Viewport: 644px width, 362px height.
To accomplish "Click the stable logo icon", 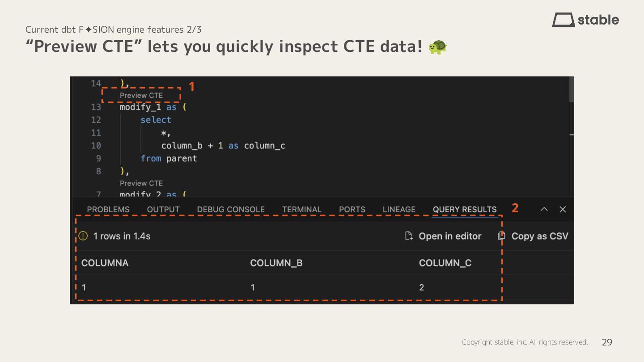I will (x=563, y=20).
